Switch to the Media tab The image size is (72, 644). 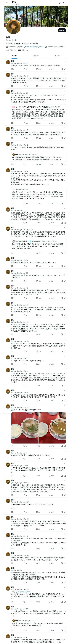(x=57, y=56)
